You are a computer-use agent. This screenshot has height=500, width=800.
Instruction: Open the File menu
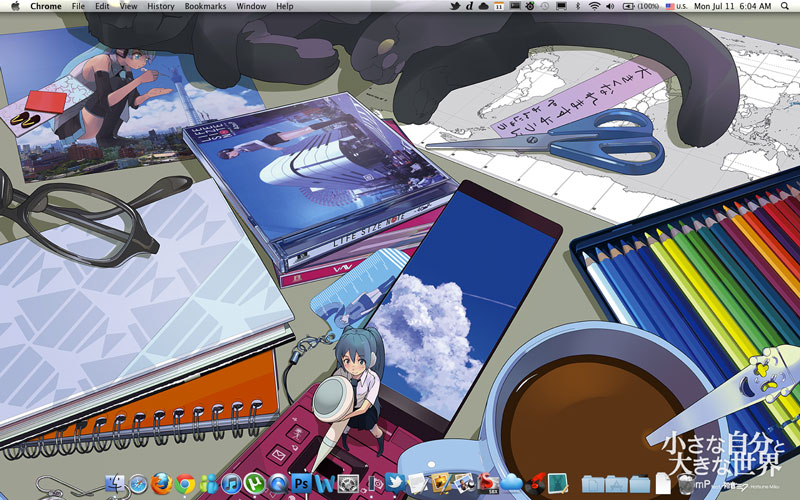coord(78,6)
